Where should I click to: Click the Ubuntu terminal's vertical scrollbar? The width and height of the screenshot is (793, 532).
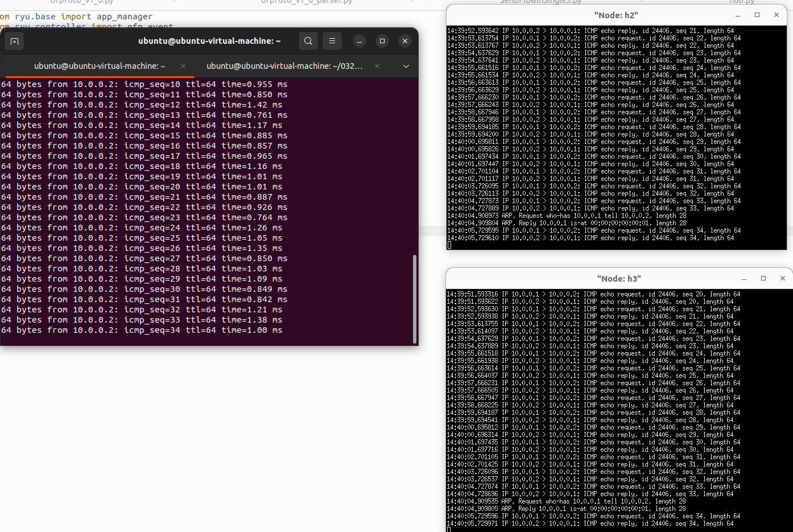pos(415,298)
